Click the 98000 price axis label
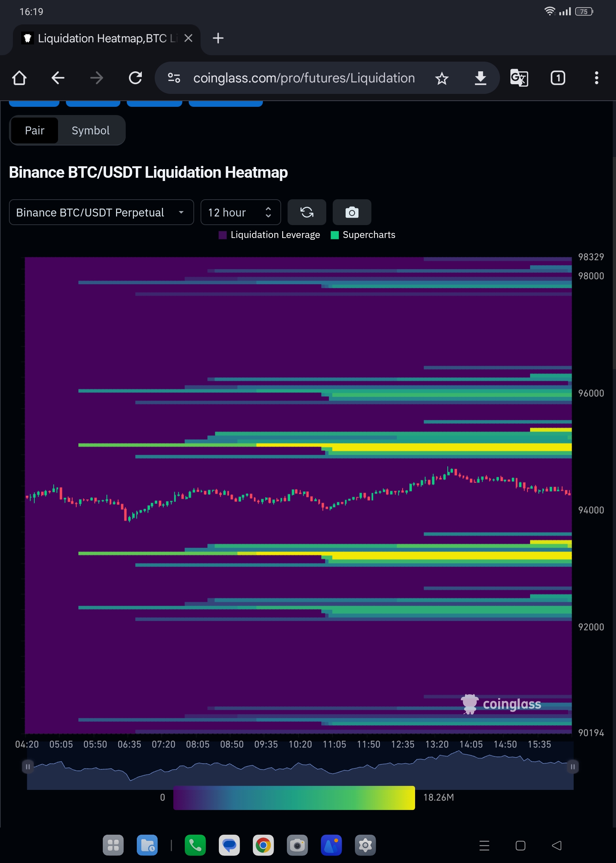 coord(591,276)
